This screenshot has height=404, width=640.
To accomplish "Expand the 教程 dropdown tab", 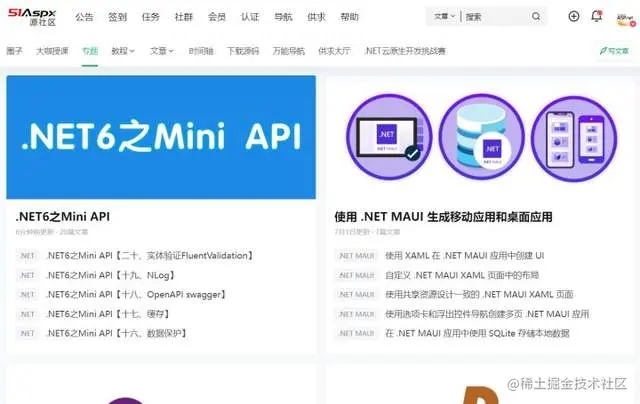I will (123, 51).
